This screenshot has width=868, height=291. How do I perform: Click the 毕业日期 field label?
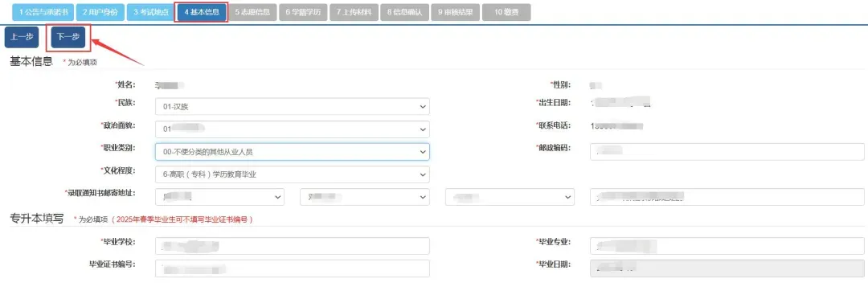[x=553, y=264]
